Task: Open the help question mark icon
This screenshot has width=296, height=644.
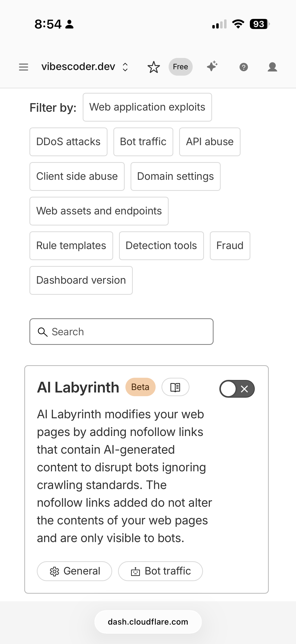Action: 243,67
